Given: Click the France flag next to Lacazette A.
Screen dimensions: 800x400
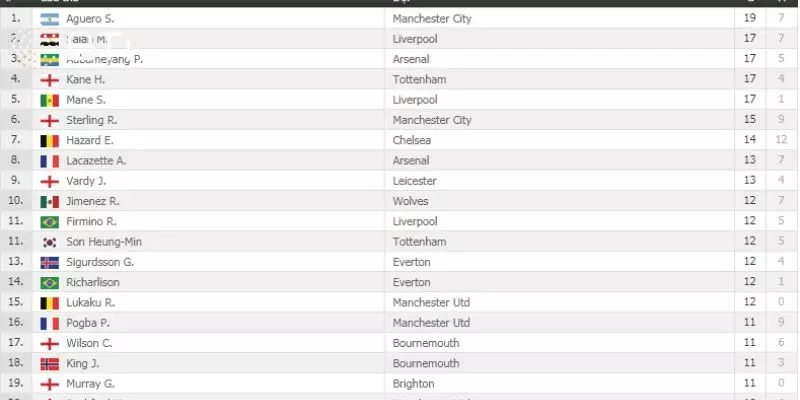Looking at the screenshot, I should point(49,161).
